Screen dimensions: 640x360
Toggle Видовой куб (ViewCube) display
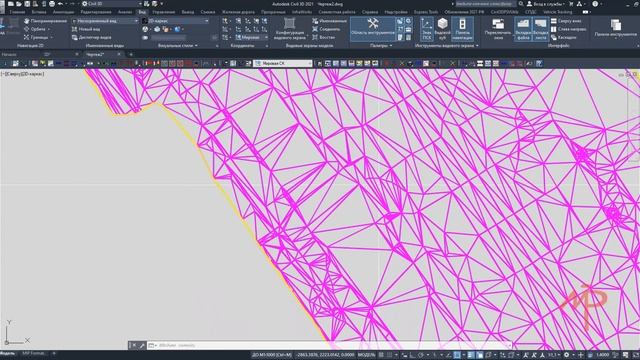(x=442, y=29)
